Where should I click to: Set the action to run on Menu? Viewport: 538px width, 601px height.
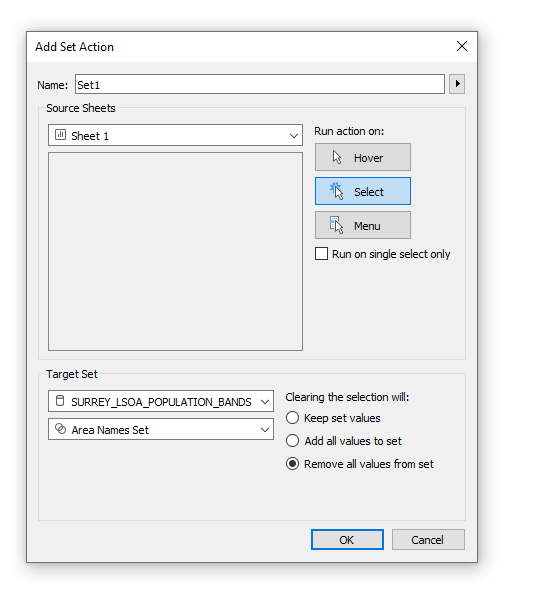click(363, 225)
